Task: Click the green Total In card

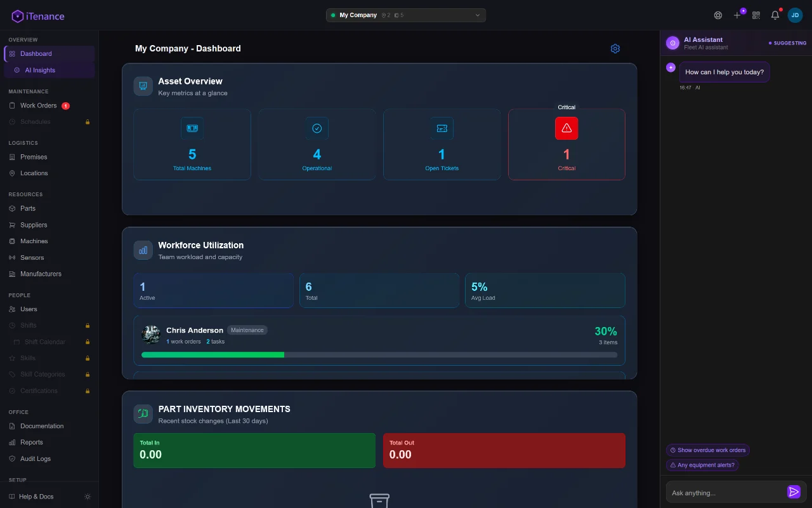Action: tap(254, 450)
